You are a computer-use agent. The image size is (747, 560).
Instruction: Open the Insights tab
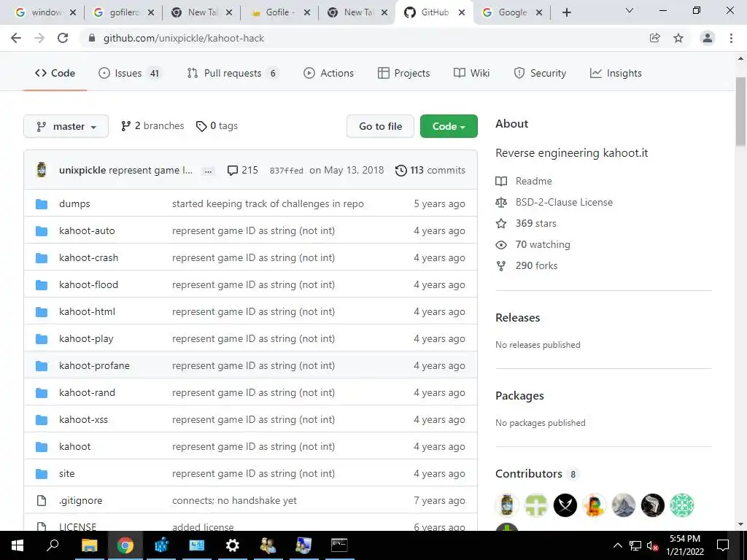tap(616, 73)
